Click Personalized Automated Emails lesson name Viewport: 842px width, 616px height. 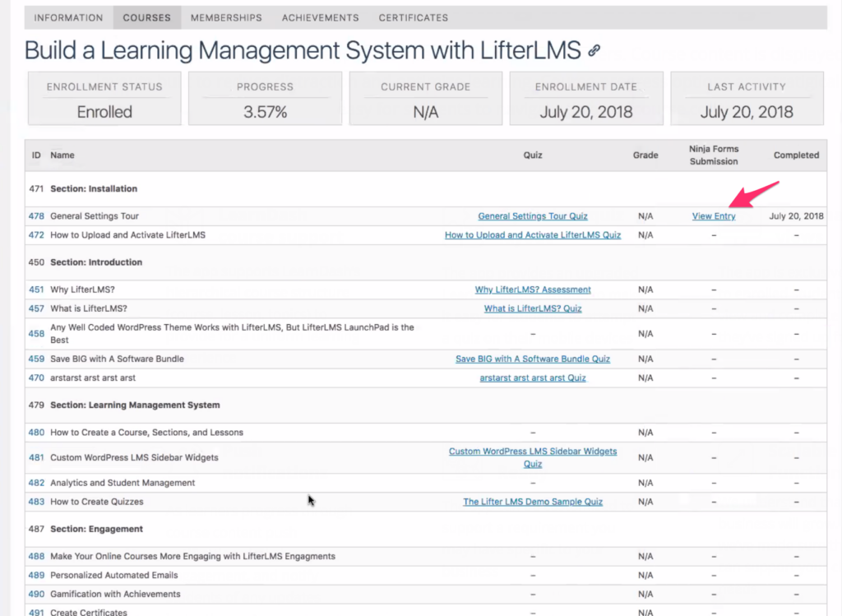(x=113, y=575)
